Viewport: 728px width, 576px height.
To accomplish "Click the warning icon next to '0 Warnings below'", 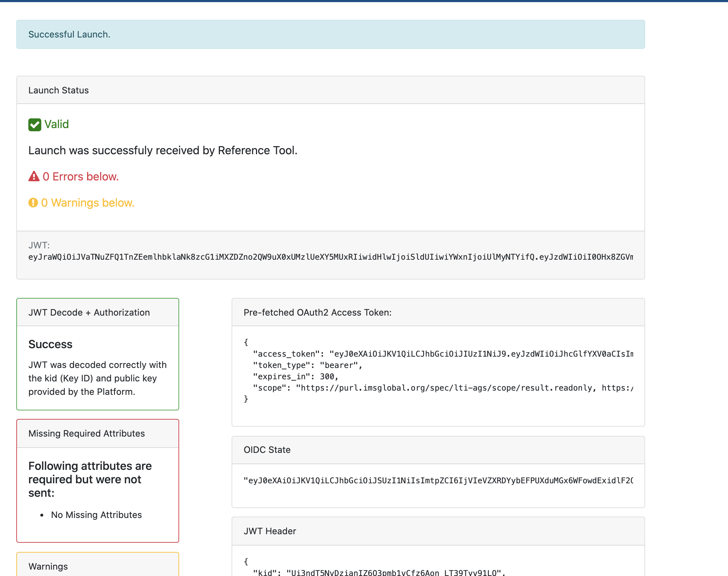I will [33, 203].
